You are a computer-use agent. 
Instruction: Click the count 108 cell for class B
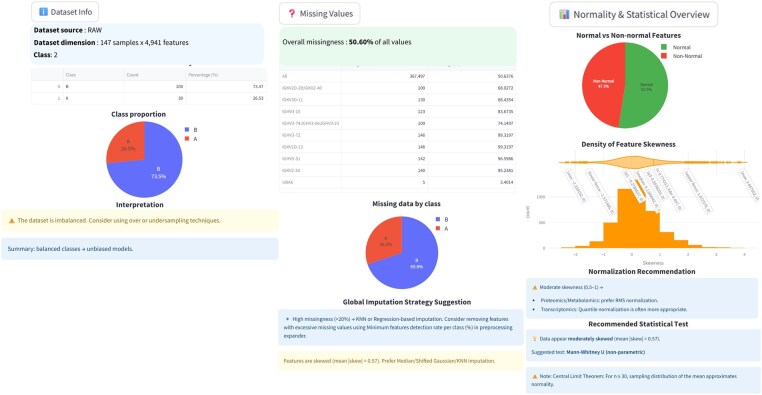tap(155, 86)
